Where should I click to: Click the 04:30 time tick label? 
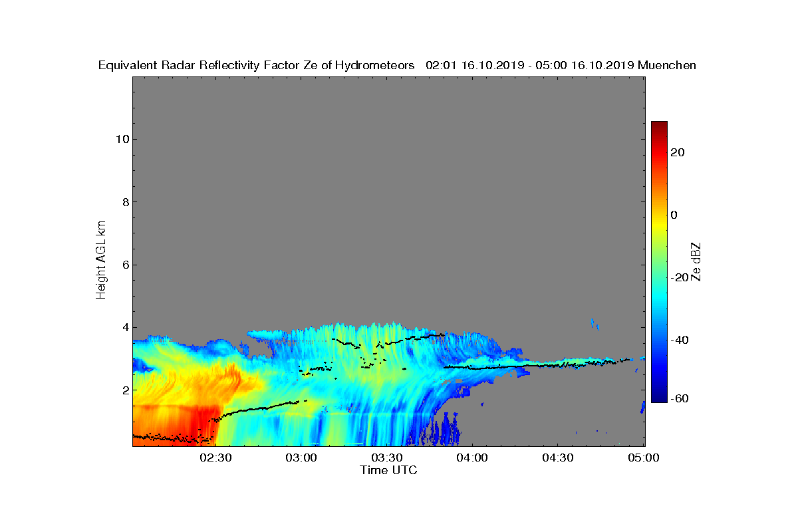tap(559, 458)
